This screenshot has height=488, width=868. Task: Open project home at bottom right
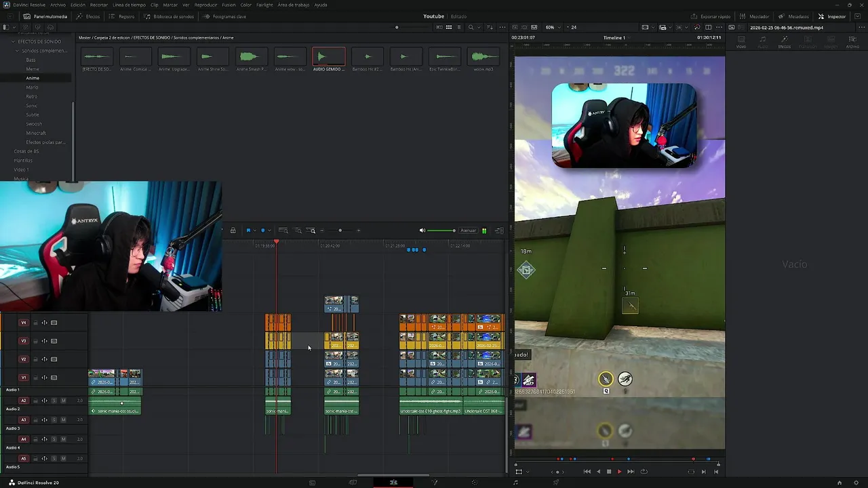click(840, 483)
